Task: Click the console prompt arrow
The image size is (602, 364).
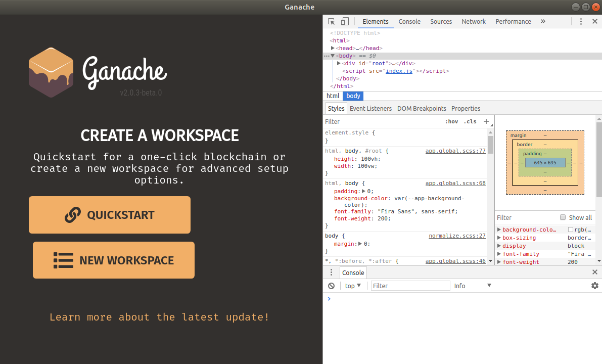Action: [329, 299]
